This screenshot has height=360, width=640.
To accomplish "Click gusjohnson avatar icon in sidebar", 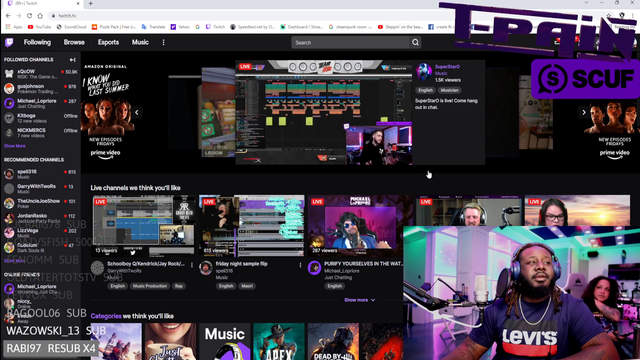I will pyautogui.click(x=9, y=89).
